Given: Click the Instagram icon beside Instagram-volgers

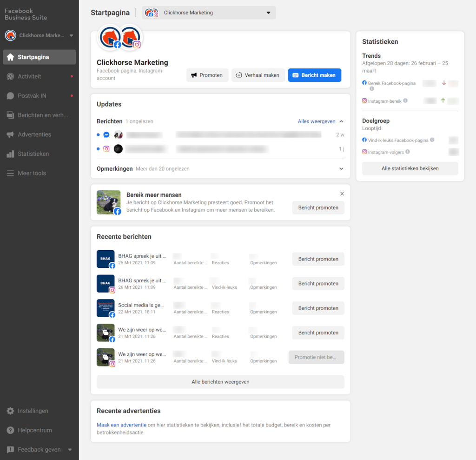Looking at the screenshot, I should pyautogui.click(x=364, y=152).
